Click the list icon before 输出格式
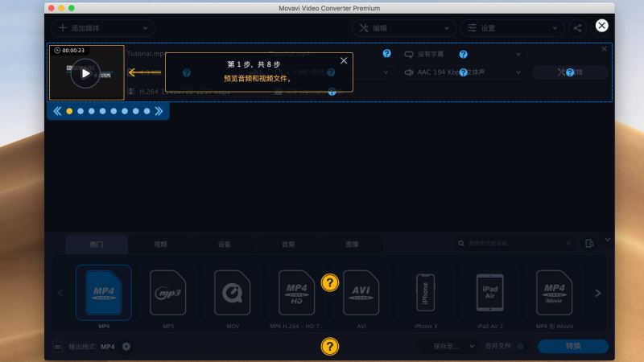The height and width of the screenshot is (362, 644). tap(57, 347)
